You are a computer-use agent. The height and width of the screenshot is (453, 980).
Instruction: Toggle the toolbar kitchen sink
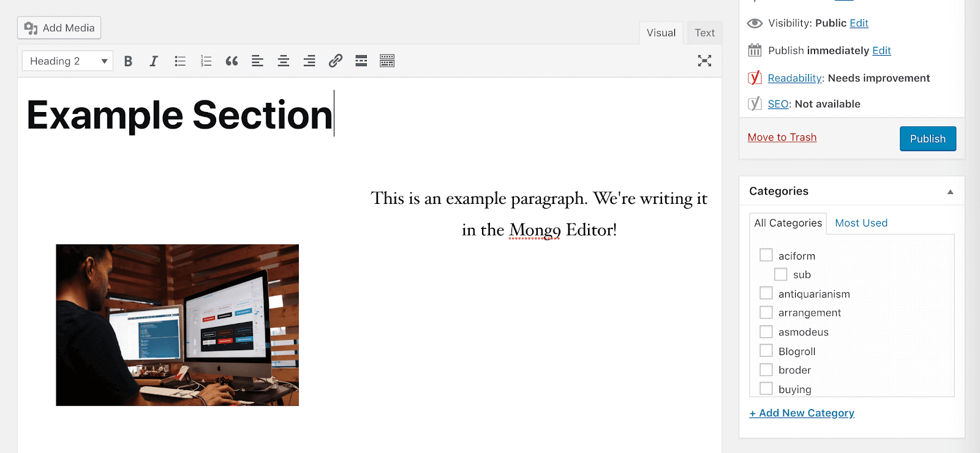[x=387, y=61]
